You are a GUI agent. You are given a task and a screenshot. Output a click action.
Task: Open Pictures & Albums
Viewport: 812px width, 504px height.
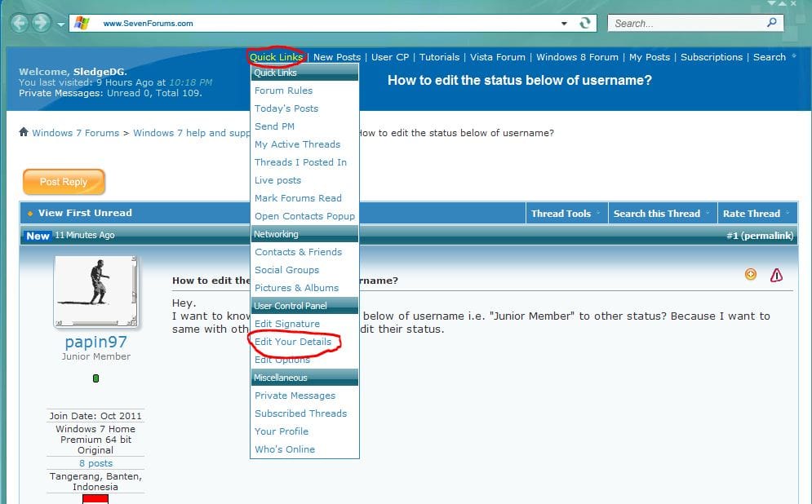point(296,288)
